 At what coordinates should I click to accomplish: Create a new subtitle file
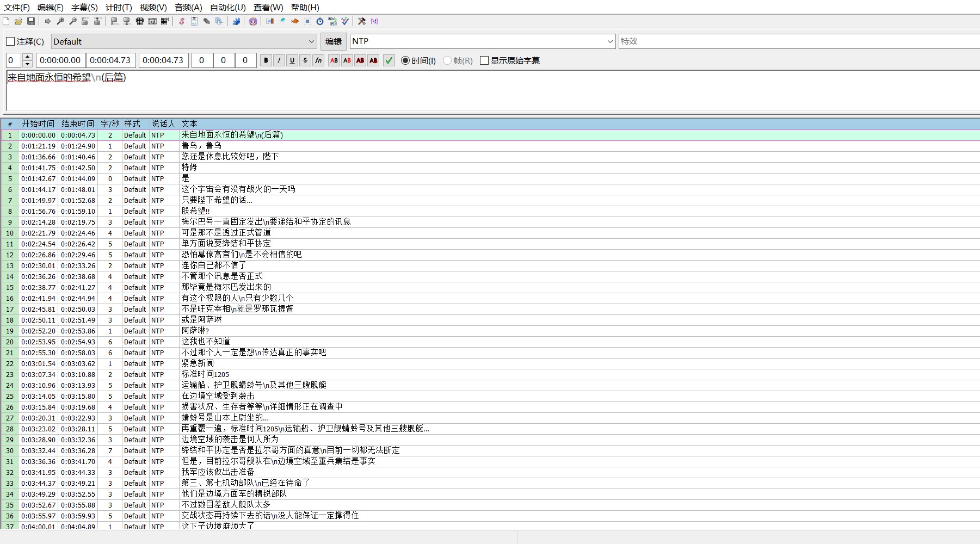point(6,21)
